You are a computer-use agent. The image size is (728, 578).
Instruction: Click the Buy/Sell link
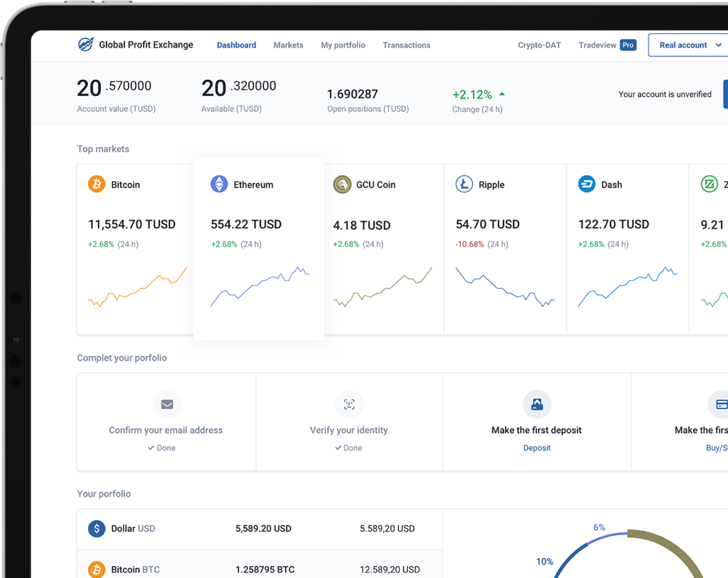click(x=716, y=448)
